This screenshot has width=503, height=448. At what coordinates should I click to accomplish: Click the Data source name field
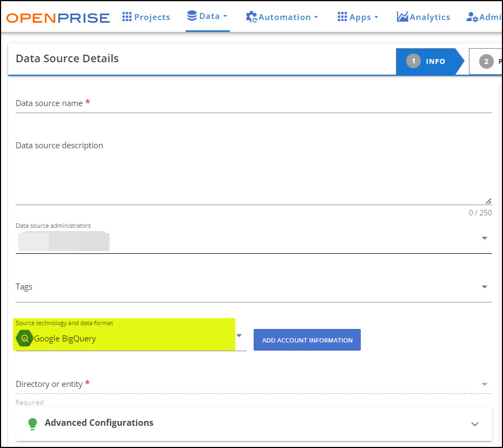coord(253,103)
